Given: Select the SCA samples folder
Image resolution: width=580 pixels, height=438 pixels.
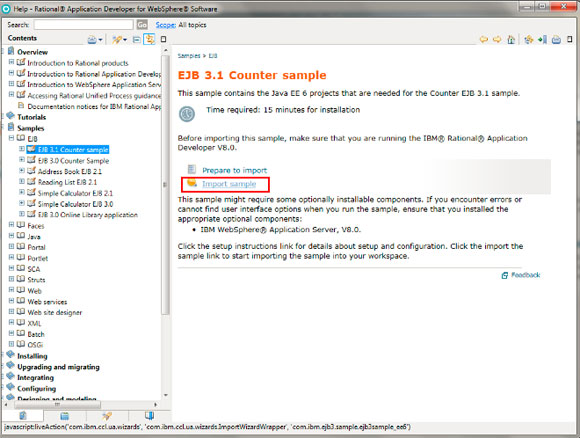Looking at the screenshot, I should tap(34, 269).
